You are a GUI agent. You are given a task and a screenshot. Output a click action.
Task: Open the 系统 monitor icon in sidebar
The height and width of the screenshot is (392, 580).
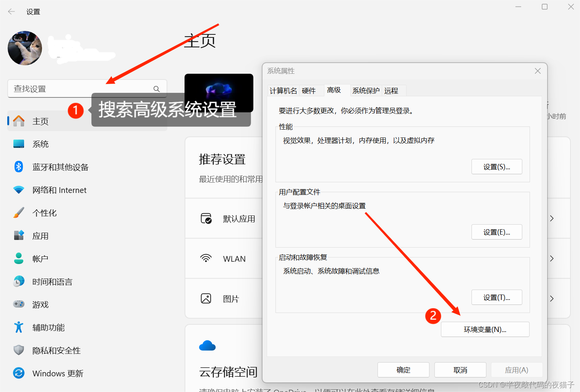19,144
